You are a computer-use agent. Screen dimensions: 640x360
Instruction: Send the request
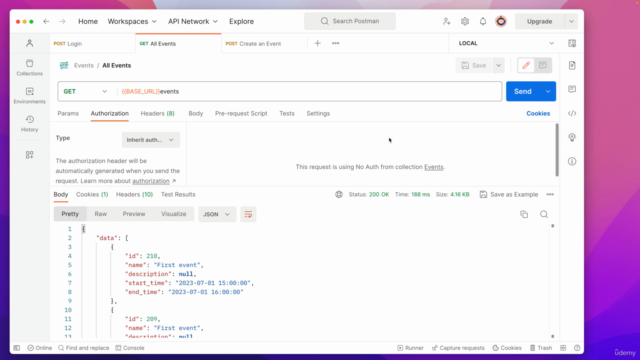[x=523, y=91]
